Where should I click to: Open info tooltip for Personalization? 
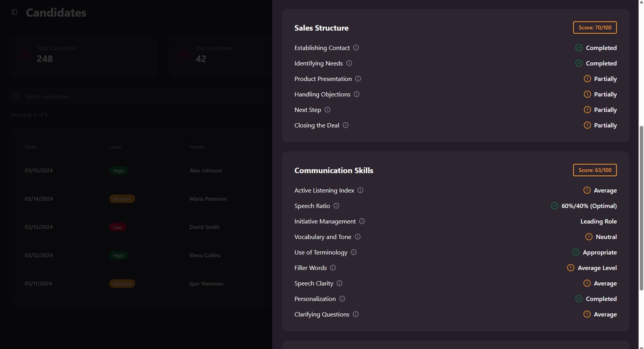click(x=341, y=299)
